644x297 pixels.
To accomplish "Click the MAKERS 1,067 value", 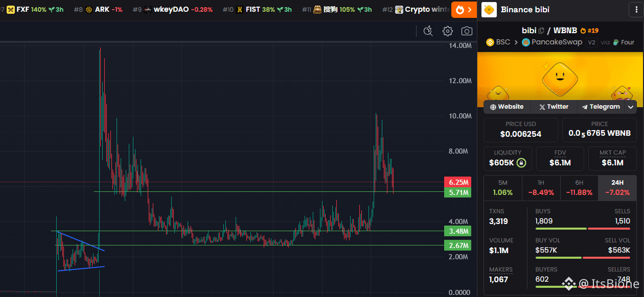I will (498, 279).
